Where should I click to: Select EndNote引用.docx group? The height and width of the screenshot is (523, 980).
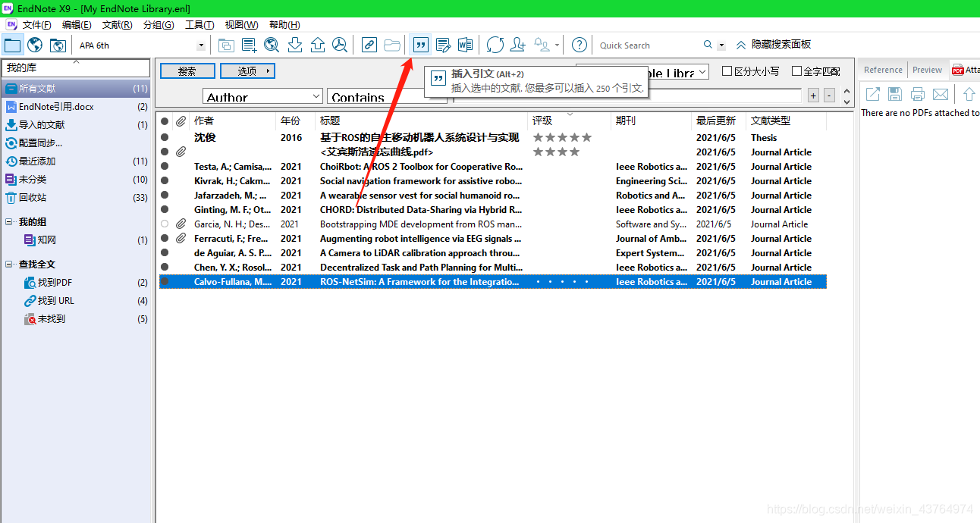click(x=76, y=107)
